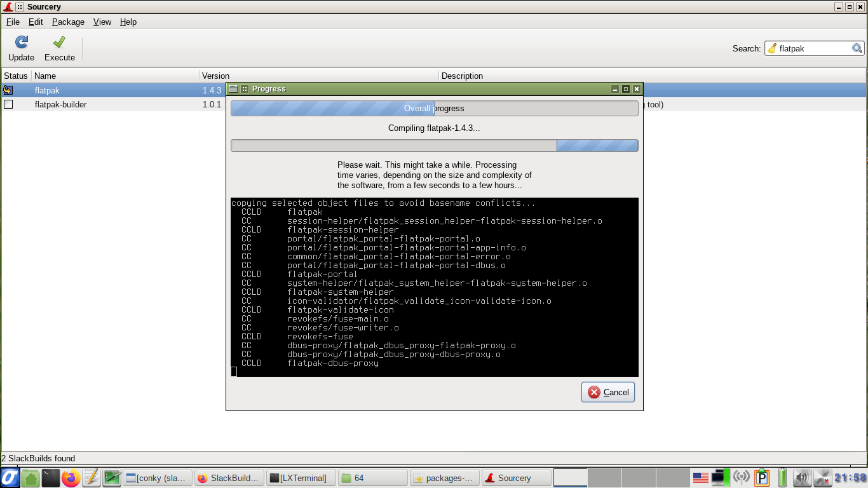This screenshot has width=868, height=488.
Task: Cancel the flatpak compilation
Action: tap(608, 392)
